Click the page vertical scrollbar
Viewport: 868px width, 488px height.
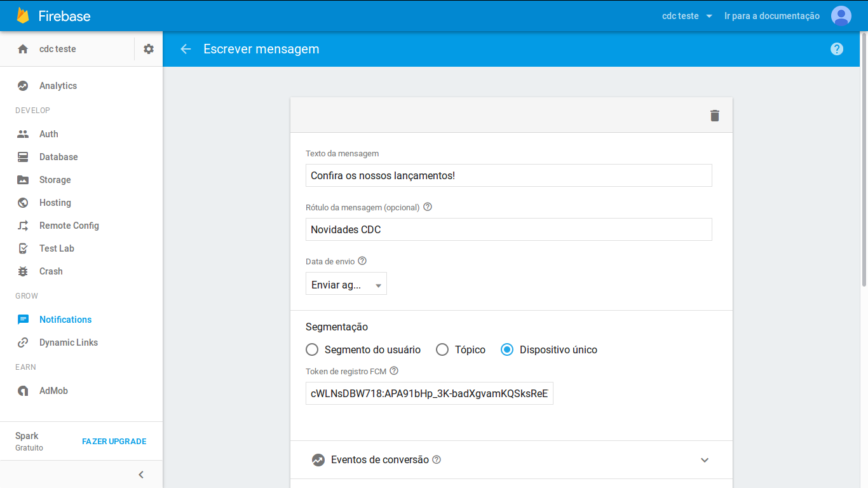click(x=864, y=159)
